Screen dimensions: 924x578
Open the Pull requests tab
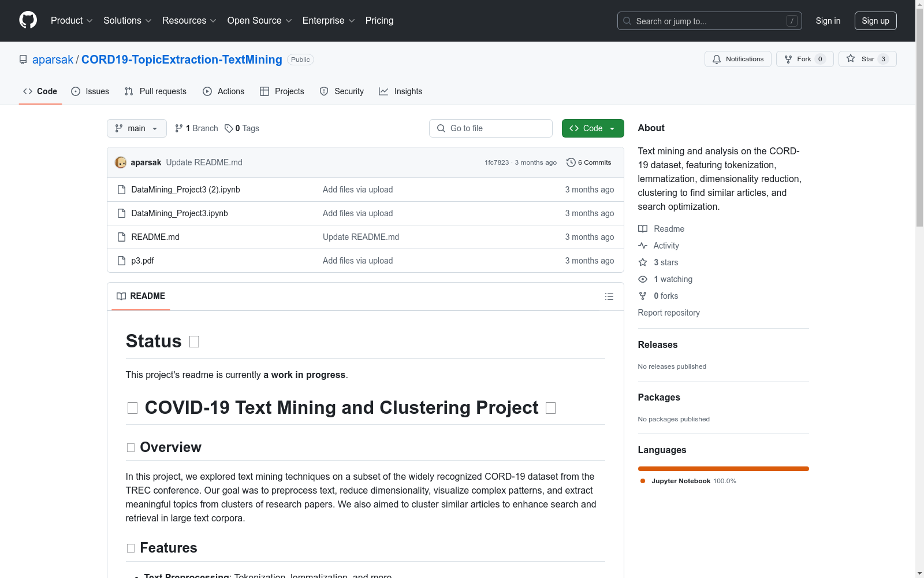(155, 91)
